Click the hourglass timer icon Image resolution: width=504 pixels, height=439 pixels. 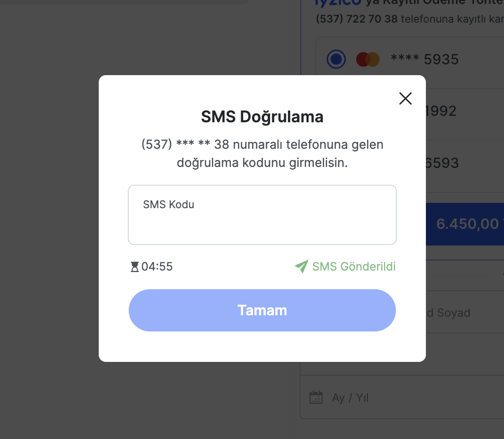click(135, 267)
